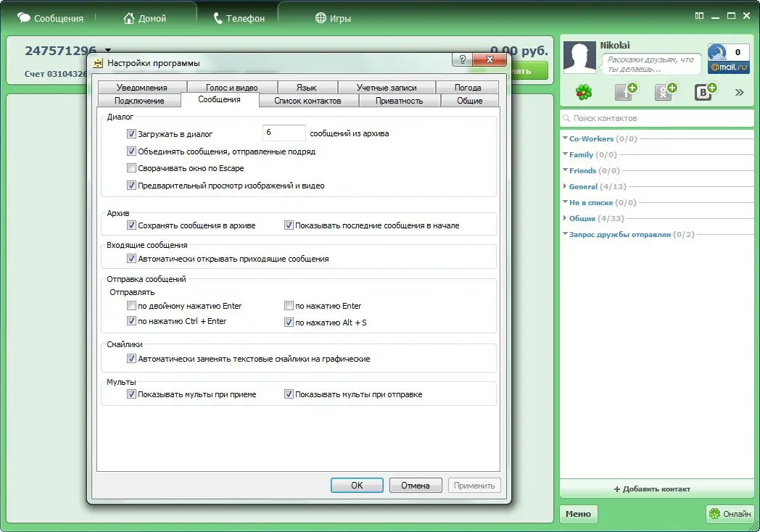Image resolution: width=760 pixels, height=532 pixels.
Task: Collapse the Не в списке group
Action: [565, 202]
